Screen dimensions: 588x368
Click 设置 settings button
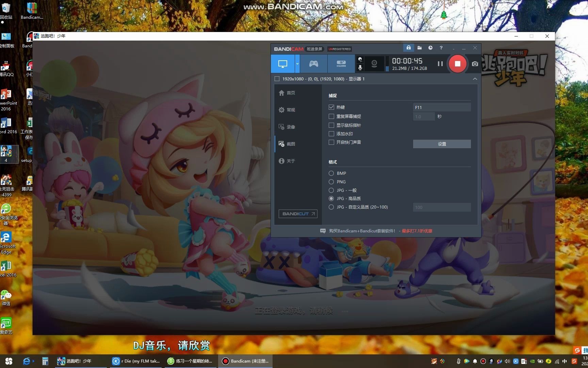tap(442, 144)
